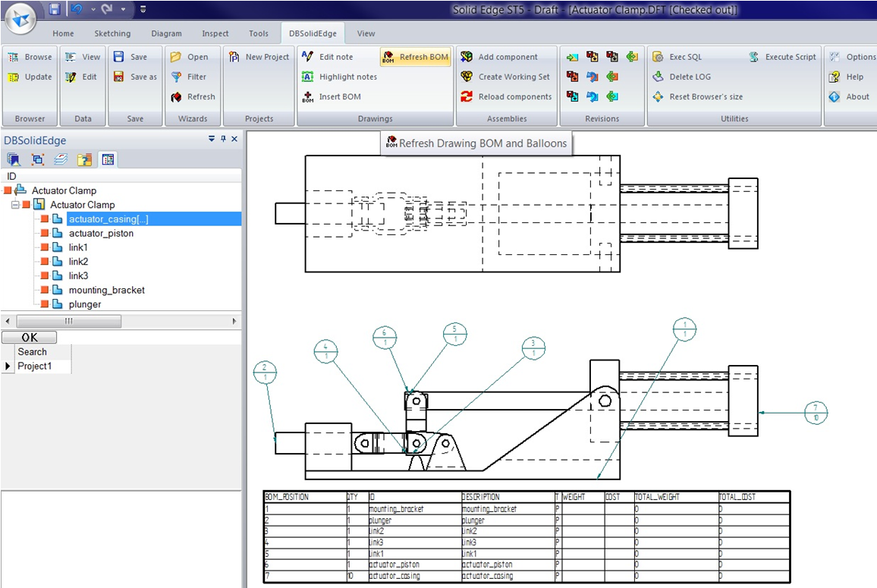The width and height of the screenshot is (877, 588).
Task: Open the Solid Edge application button menu
Action: (20, 20)
